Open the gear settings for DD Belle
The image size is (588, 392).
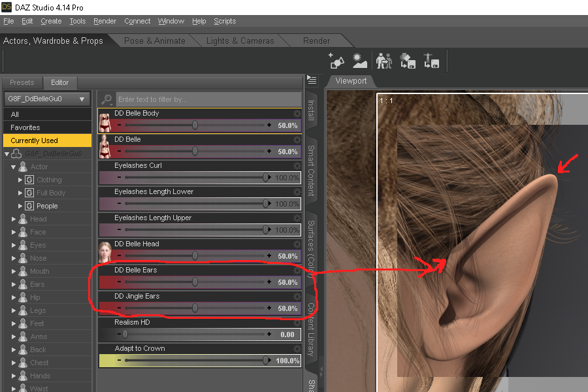(x=297, y=140)
